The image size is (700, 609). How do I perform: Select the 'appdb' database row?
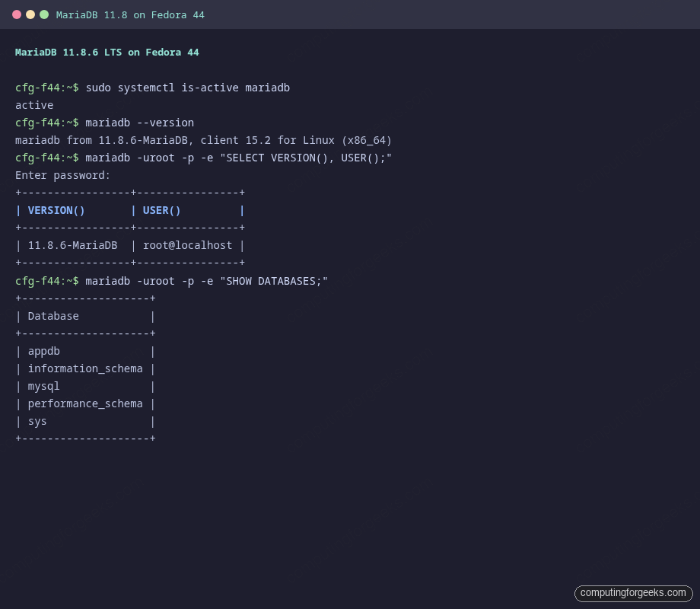click(85, 351)
